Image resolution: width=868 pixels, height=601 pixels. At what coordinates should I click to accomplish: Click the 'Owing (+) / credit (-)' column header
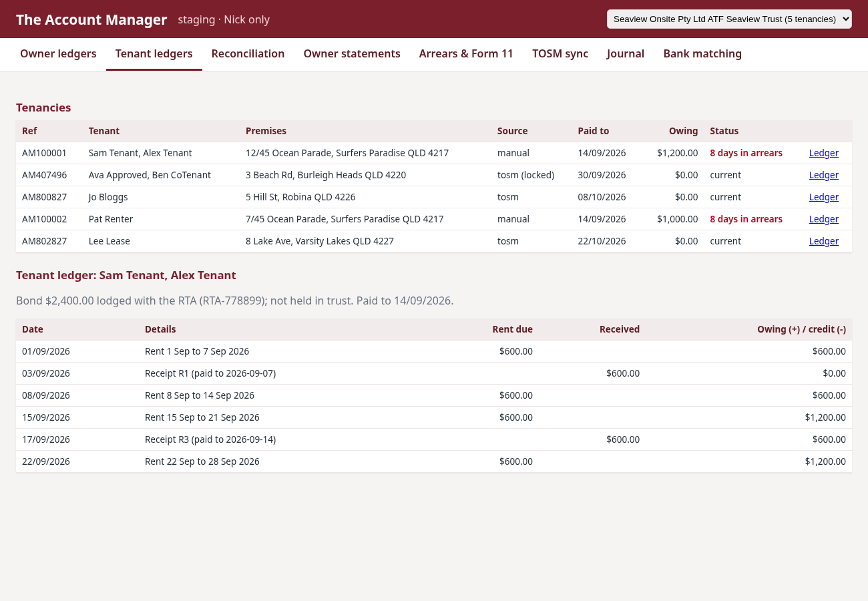(x=801, y=329)
